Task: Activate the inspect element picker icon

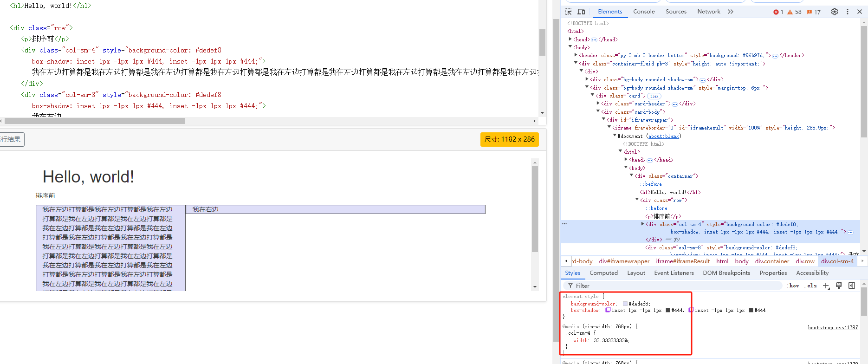Action: tap(568, 12)
